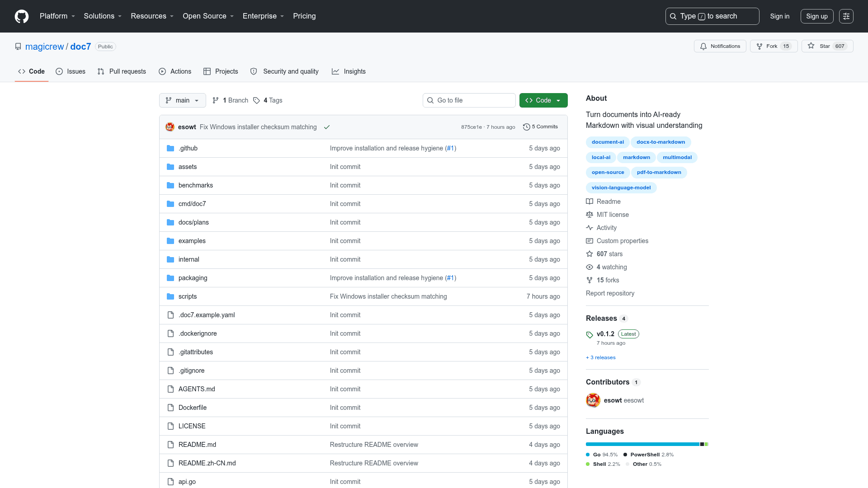The width and height of the screenshot is (868, 488).
Task: Click the tag icon next to v0.1.2
Action: (x=590, y=335)
